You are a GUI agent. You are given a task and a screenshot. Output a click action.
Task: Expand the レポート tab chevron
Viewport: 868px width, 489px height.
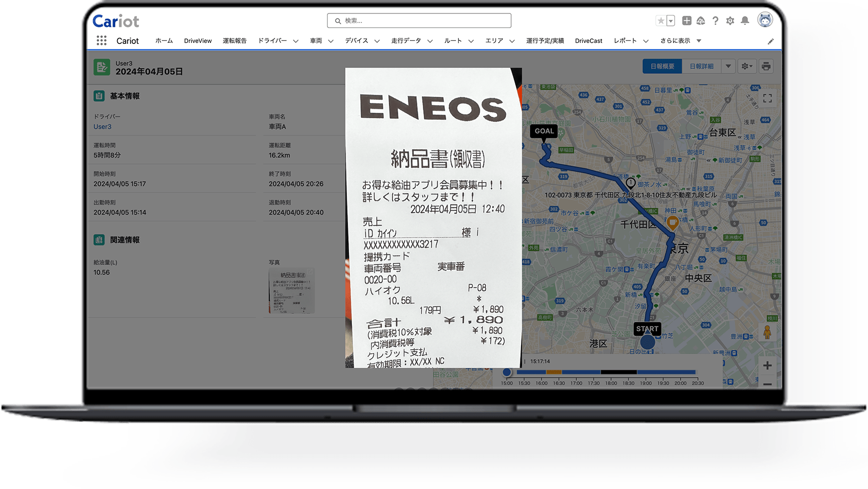(646, 41)
